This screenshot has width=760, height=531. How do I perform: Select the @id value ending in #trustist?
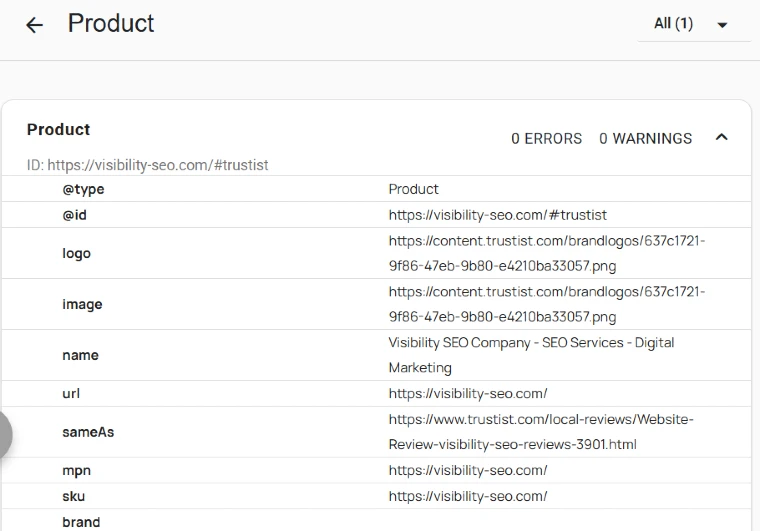point(498,215)
